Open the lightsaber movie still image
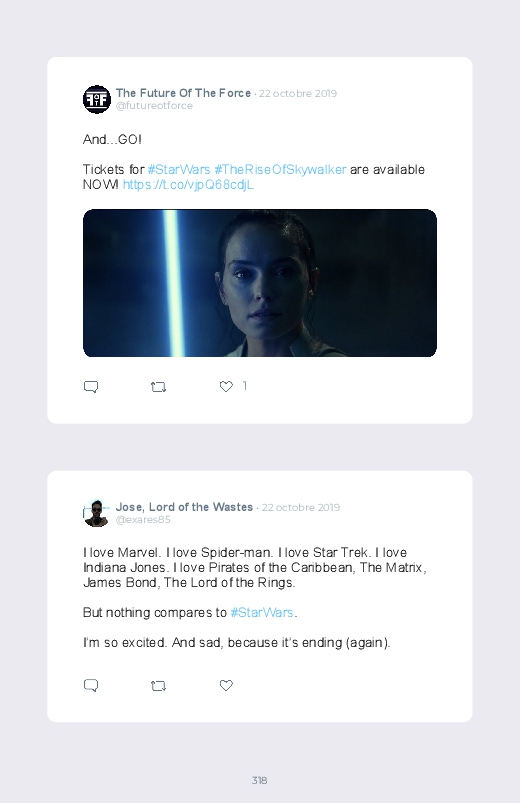 [260, 283]
